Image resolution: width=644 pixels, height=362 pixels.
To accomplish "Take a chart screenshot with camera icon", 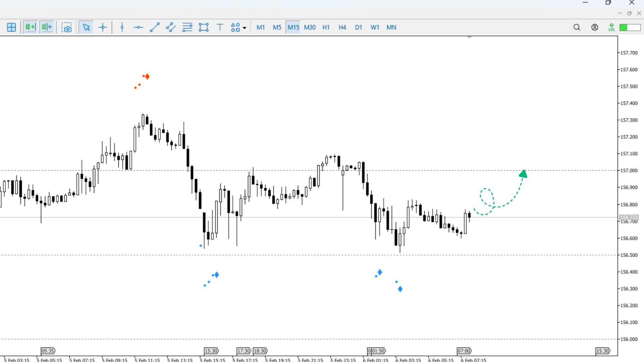I will coord(66,27).
